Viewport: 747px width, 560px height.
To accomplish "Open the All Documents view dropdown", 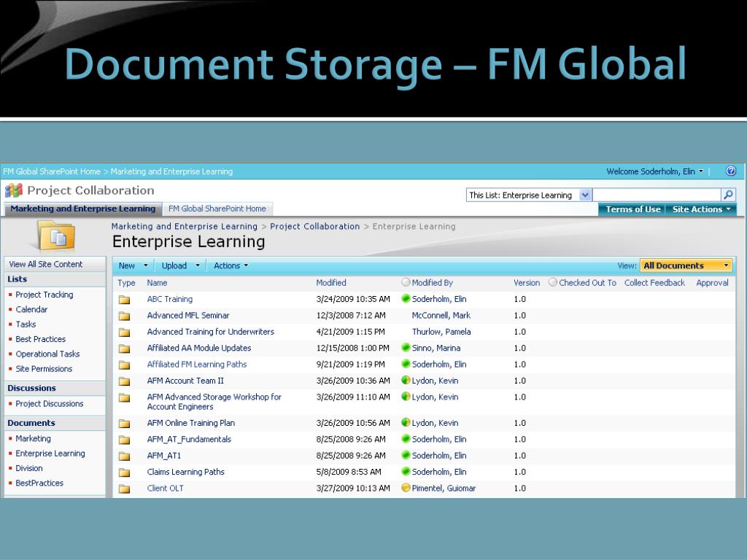I will tap(686, 265).
